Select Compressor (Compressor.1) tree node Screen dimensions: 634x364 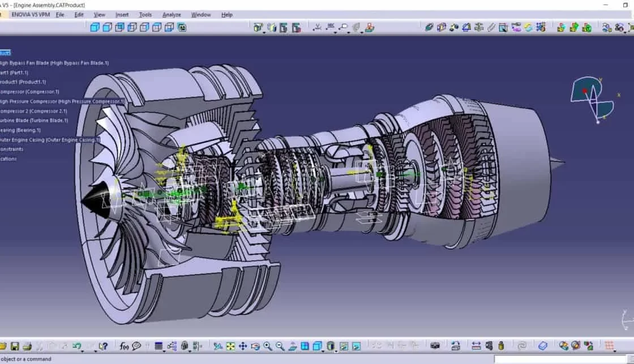(x=29, y=92)
